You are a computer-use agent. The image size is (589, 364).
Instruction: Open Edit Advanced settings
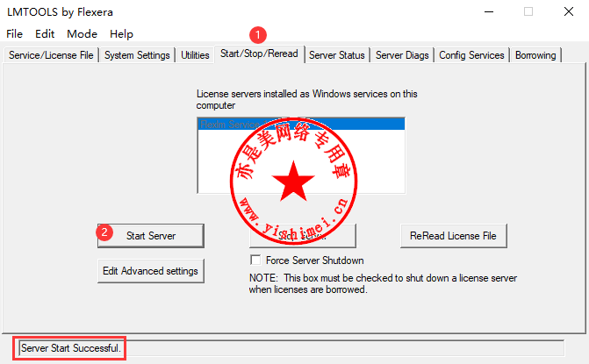(x=151, y=270)
